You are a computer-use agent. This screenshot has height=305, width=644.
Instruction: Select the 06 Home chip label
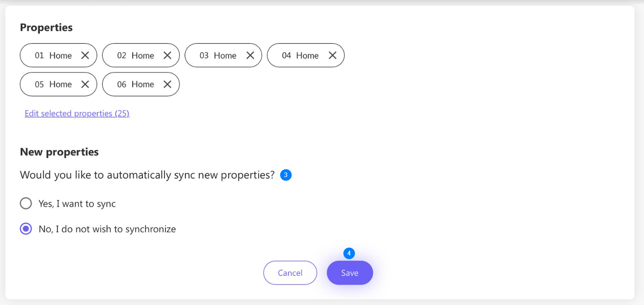pos(136,84)
